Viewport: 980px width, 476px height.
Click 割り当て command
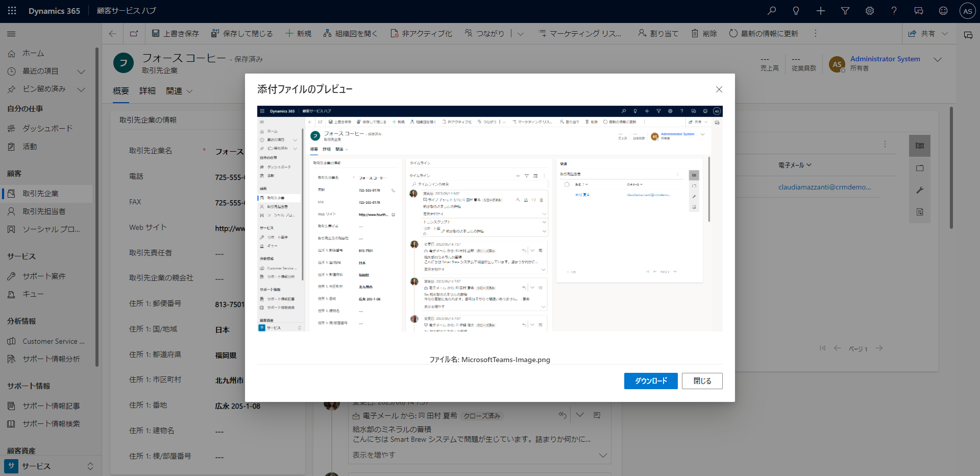658,34
